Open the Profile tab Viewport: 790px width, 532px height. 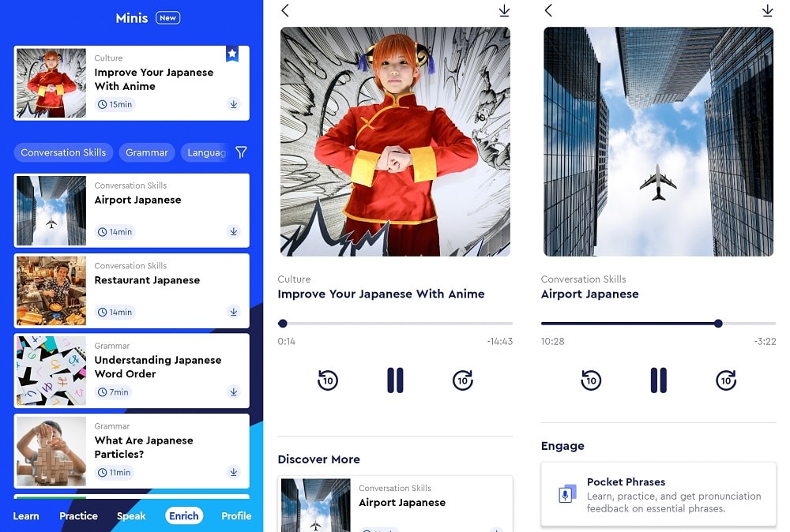tap(236, 516)
